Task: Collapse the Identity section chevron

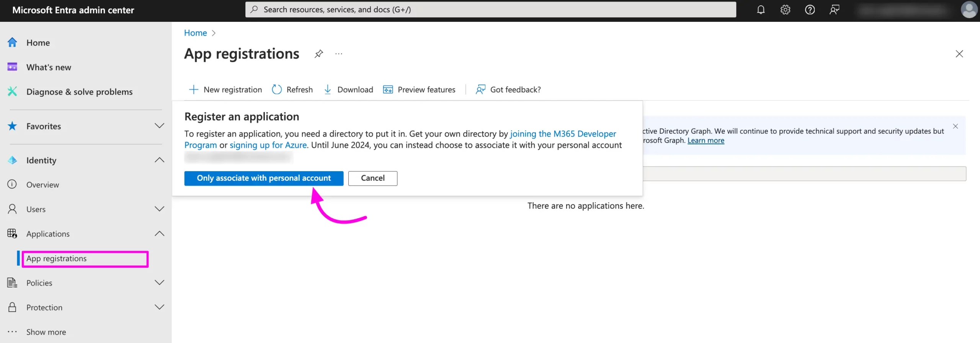Action: [x=159, y=160]
